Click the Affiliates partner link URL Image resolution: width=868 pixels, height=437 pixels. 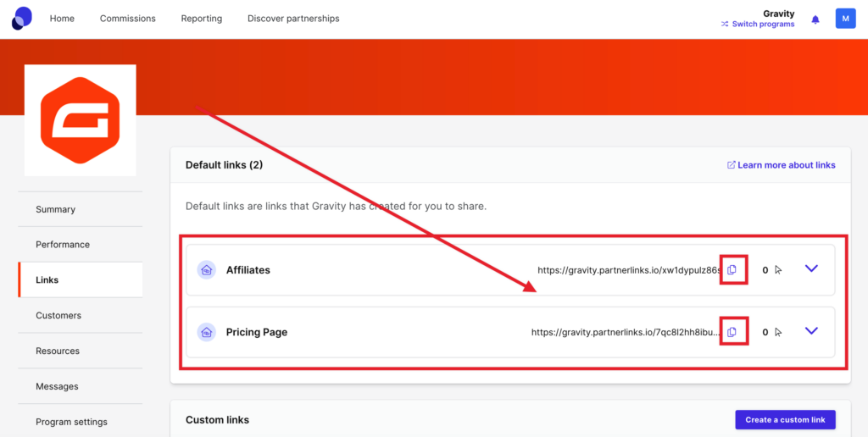coord(628,270)
